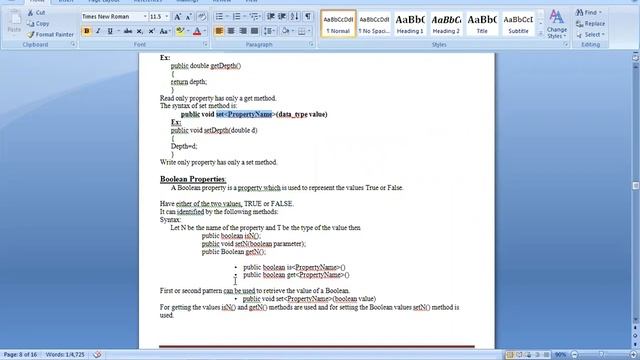640x360 pixels.
Task: Apply the Subtitle style
Action: (518, 24)
